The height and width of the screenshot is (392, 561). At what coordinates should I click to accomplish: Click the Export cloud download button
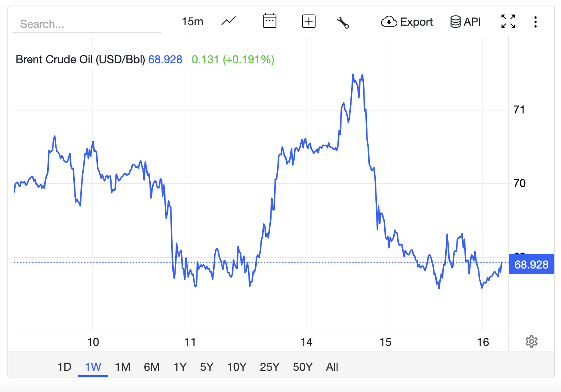click(407, 22)
